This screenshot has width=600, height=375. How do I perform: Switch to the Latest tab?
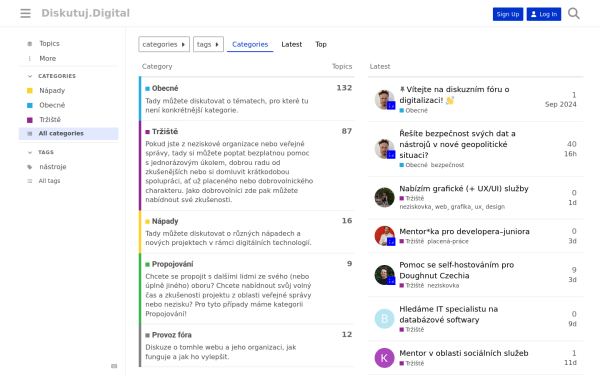(x=292, y=44)
